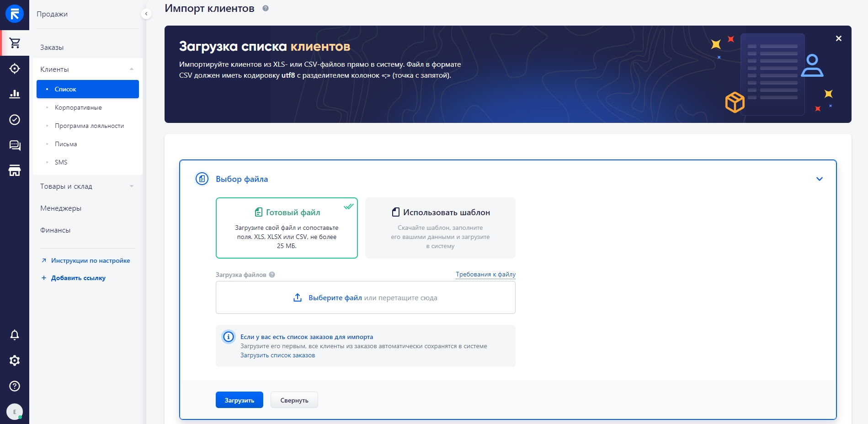Click the store marketplace sidebar icon

15,171
